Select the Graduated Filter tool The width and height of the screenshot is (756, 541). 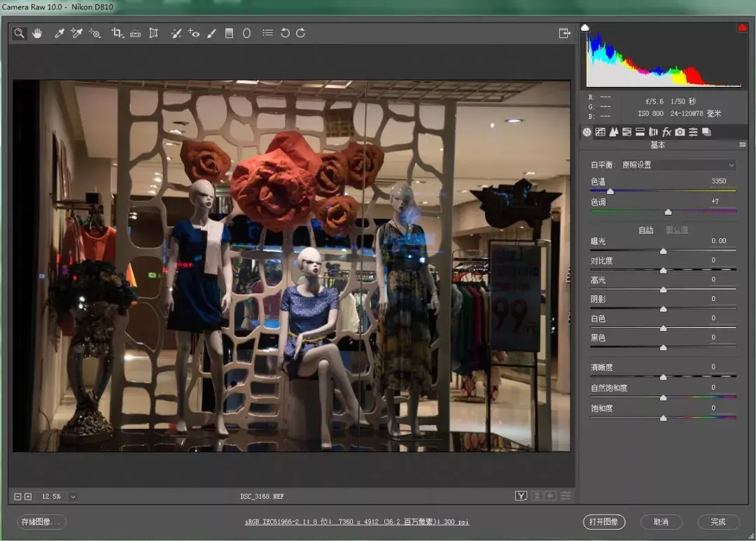coord(229,33)
